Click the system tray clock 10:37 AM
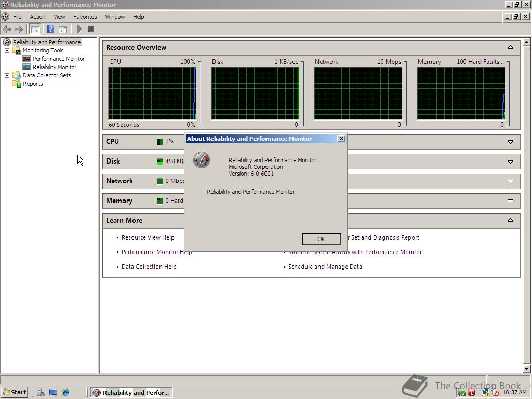 515,392
